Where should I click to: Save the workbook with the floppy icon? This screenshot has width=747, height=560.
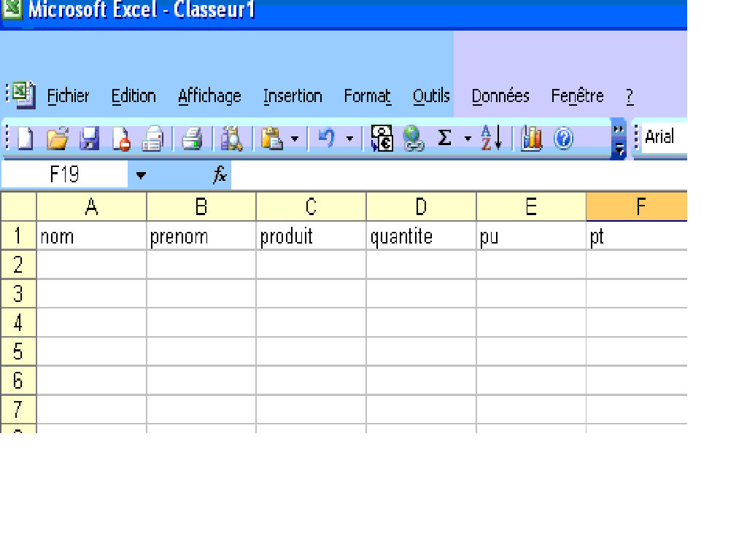pos(89,139)
